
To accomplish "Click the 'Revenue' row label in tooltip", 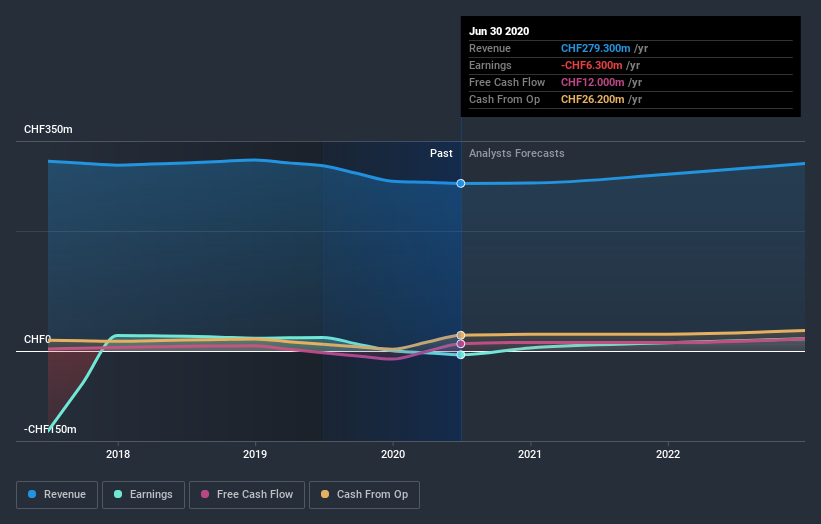I will tap(490, 48).
